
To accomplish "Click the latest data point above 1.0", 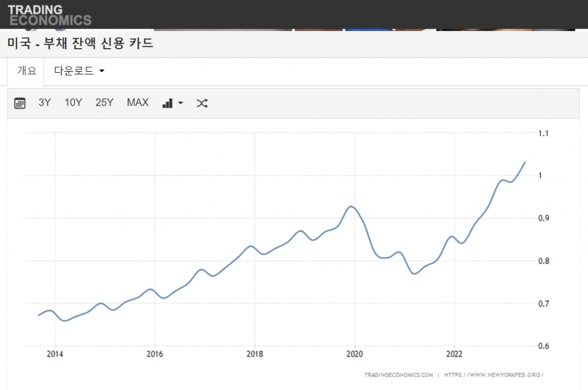I will pyautogui.click(x=525, y=162).
